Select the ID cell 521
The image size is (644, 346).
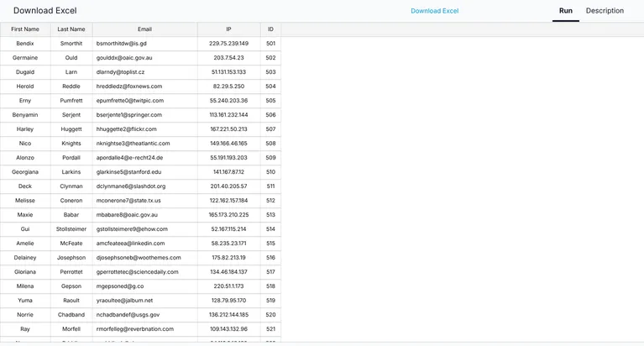pos(270,329)
